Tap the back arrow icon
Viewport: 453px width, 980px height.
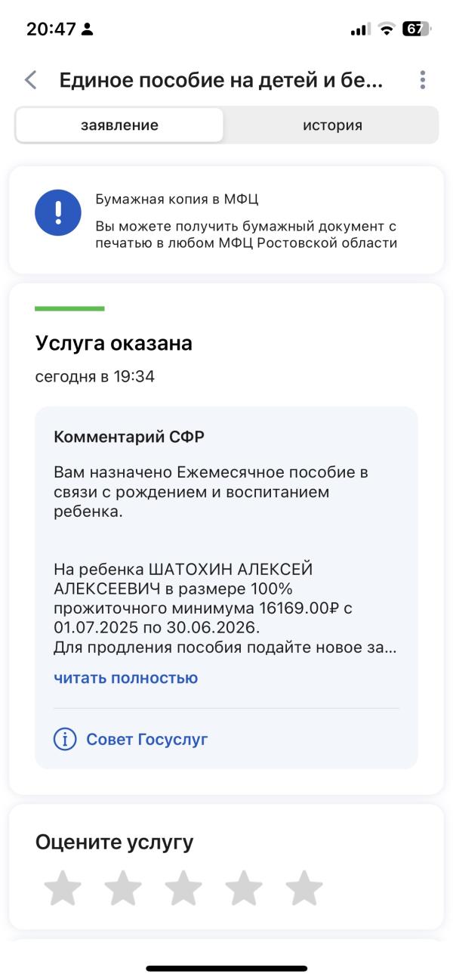[x=30, y=80]
